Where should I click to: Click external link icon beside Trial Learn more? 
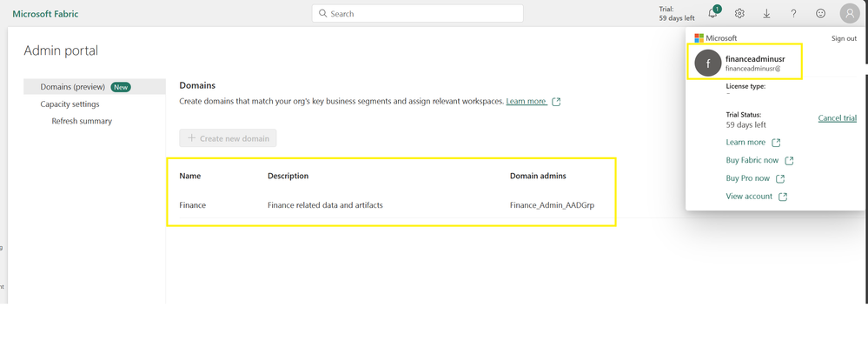pos(776,143)
